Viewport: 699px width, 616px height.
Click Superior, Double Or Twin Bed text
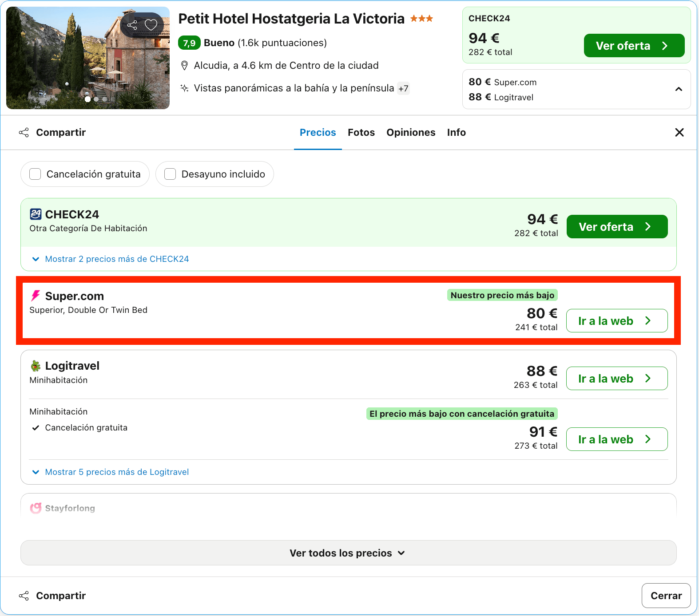click(x=88, y=310)
